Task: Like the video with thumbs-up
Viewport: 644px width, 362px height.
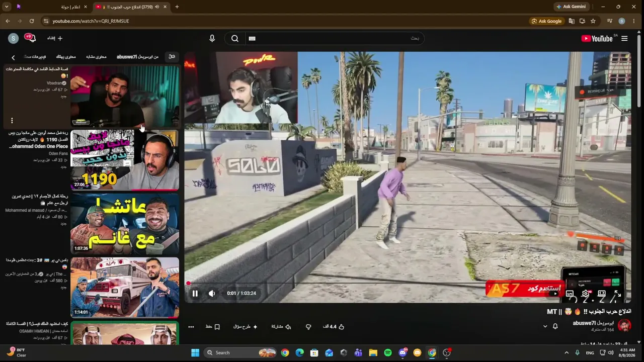Action: click(x=334, y=327)
